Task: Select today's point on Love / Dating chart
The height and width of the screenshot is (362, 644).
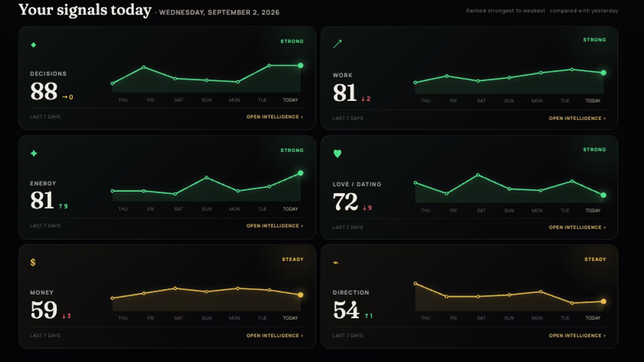Action: 603,195
